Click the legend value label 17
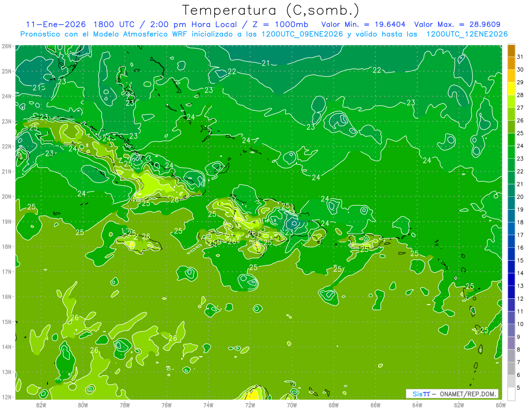The height and width of the screenshot is (411, 532). click(x=520, y=235)
